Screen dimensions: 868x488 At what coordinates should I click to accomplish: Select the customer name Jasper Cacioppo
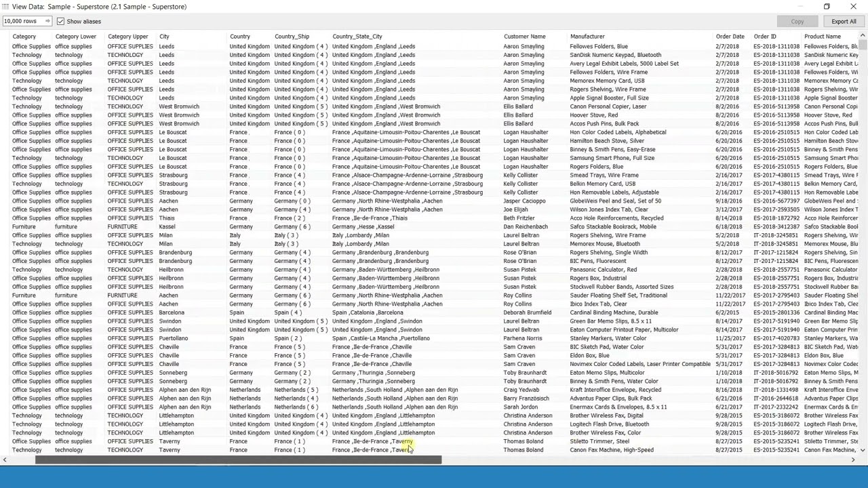point(524,201)
